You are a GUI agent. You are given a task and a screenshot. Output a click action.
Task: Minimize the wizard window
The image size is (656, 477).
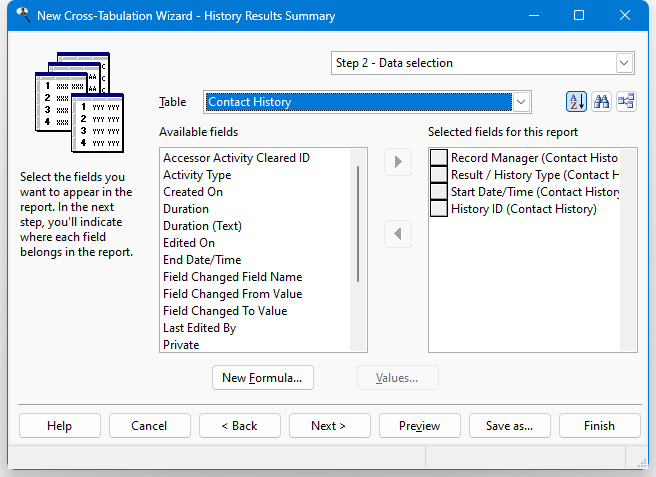[x=534, y=15]
